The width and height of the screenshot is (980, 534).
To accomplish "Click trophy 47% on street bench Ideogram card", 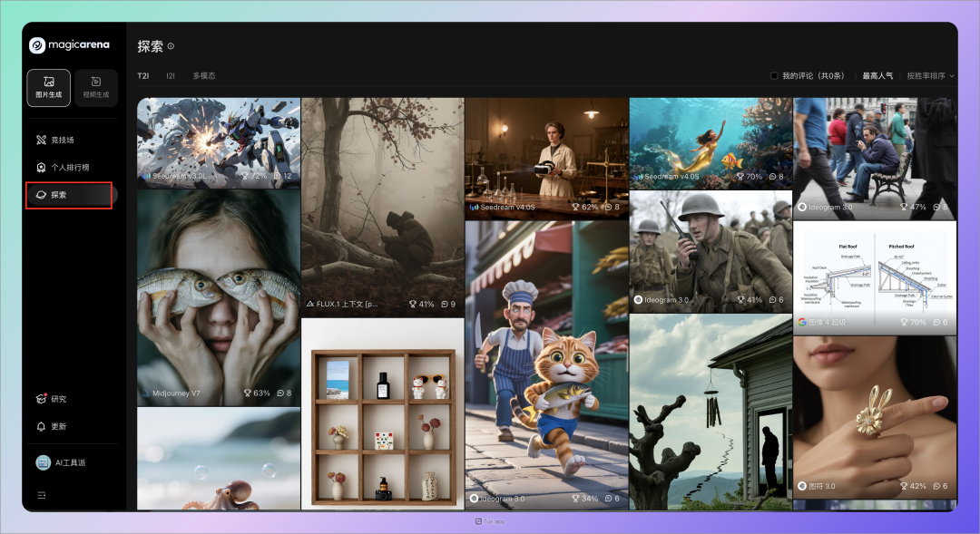I will [x=913, y=207].
